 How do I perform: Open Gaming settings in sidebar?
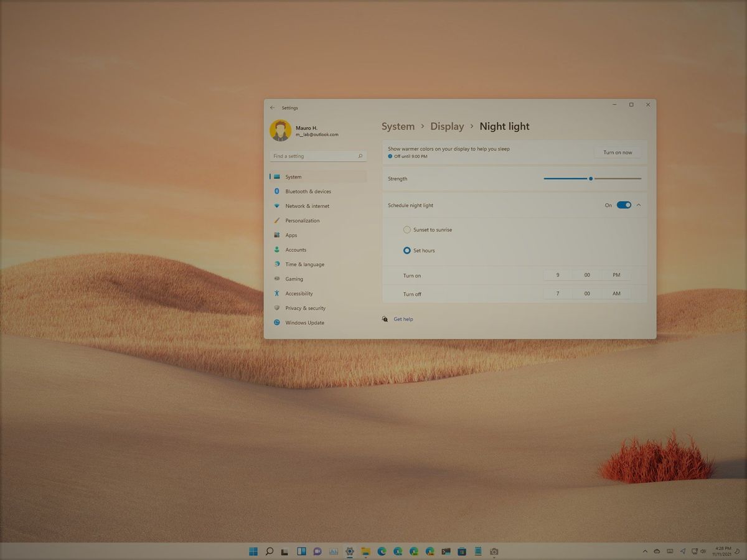(x=318, y=279)
